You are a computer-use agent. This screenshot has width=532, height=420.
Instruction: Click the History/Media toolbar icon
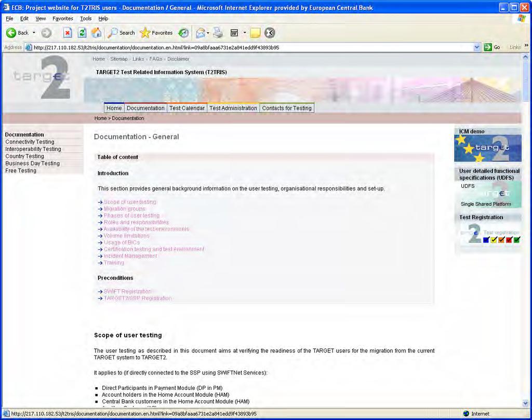(x=183, y=33)
